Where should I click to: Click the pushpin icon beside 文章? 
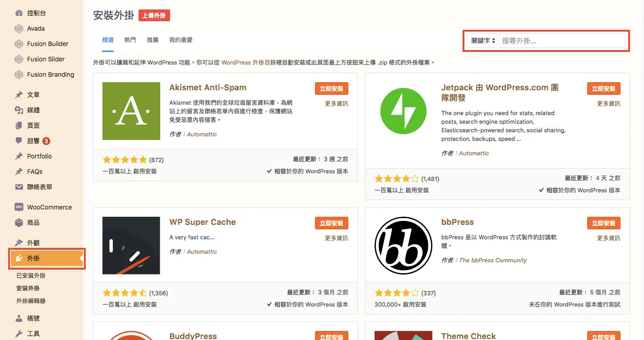coord(19,95)
